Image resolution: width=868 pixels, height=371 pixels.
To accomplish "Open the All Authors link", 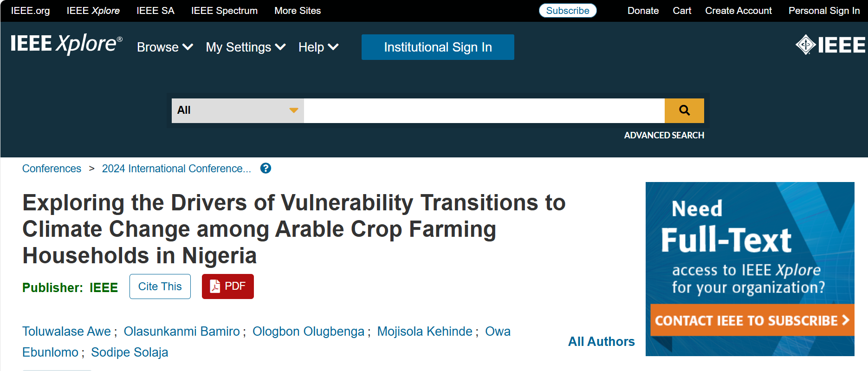I will pos(601,342).
